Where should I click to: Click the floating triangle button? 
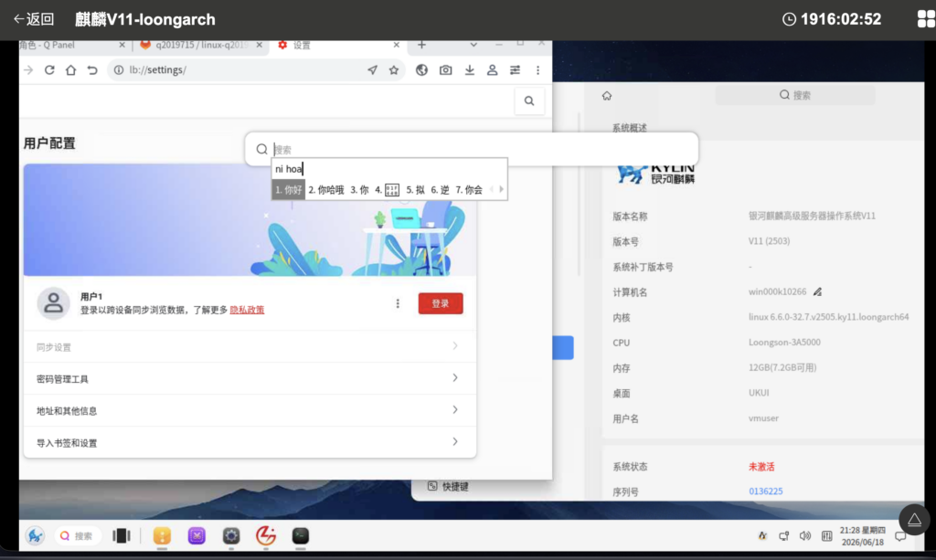[914, 520]
